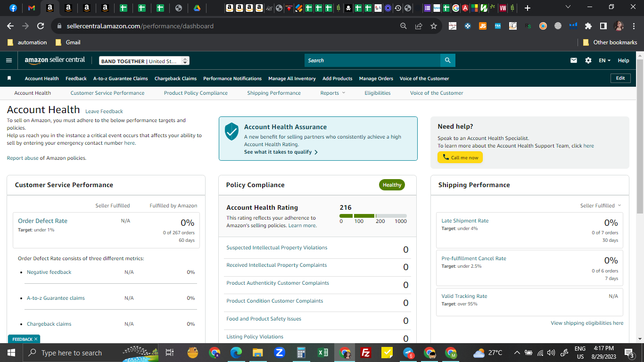Image resolution: width=644 pixels, height=362 pixels.
Task: Click the Chrome address bar URL
Action: coord(140,26)
